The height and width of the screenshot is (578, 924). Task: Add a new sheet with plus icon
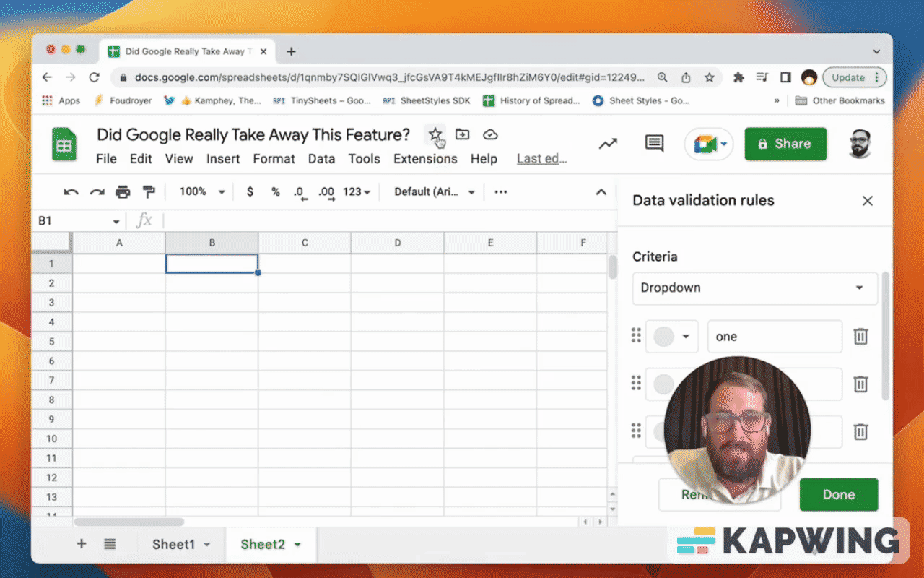pos(81,544)
